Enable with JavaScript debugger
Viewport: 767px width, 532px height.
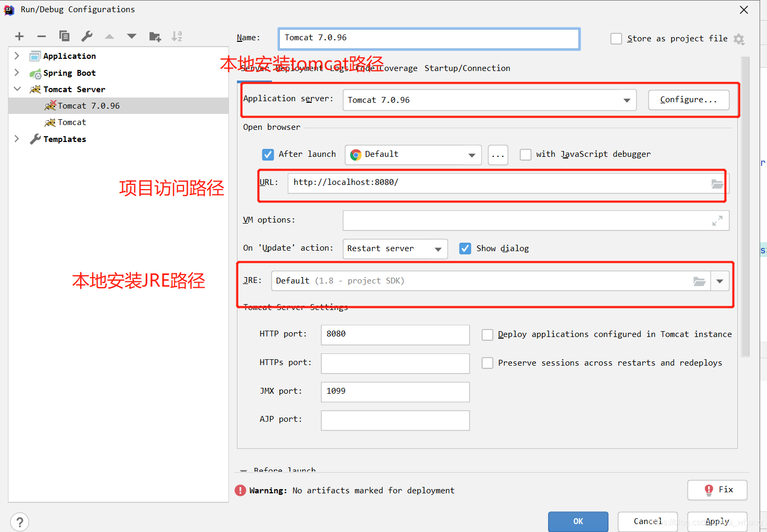(x=525, y=154)
